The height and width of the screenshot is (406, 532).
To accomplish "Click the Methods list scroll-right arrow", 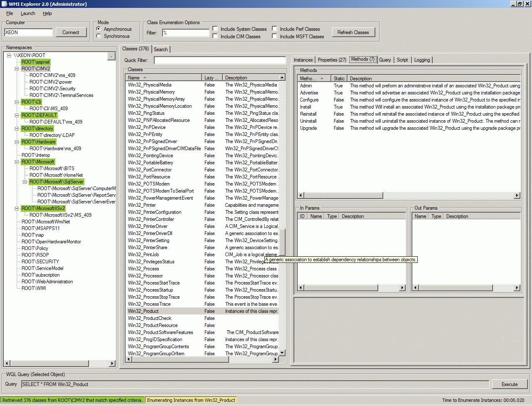I will click(517, 196).
